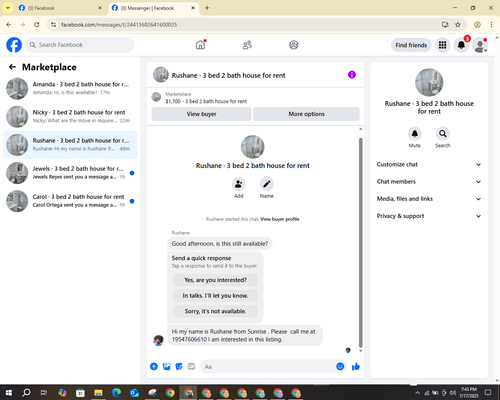The height and width of the screenshot is (400, 500).
Task: Expand Privacy & support section
Action: [429, 216]
